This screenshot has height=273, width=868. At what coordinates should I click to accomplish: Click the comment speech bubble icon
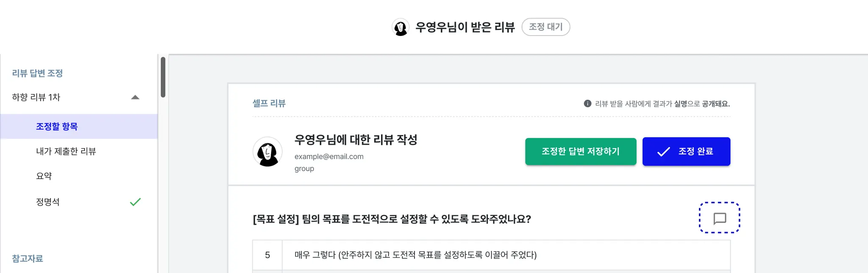[x=719, y=218]
